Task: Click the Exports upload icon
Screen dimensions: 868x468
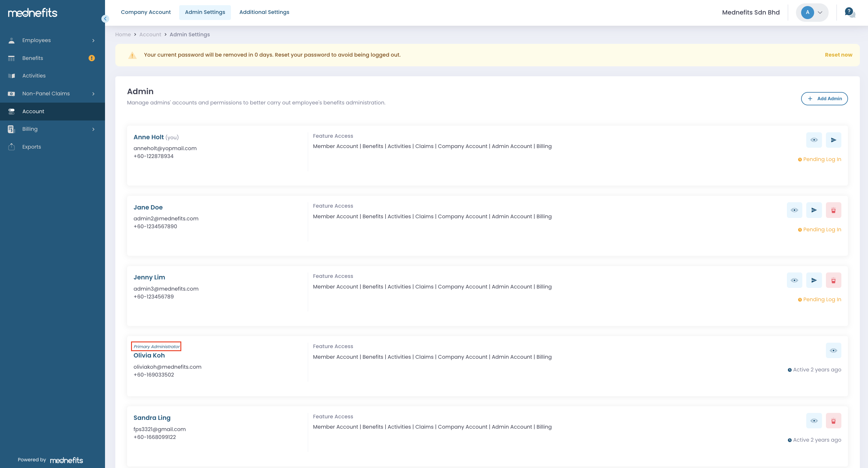Action: [x=12, y=147]
